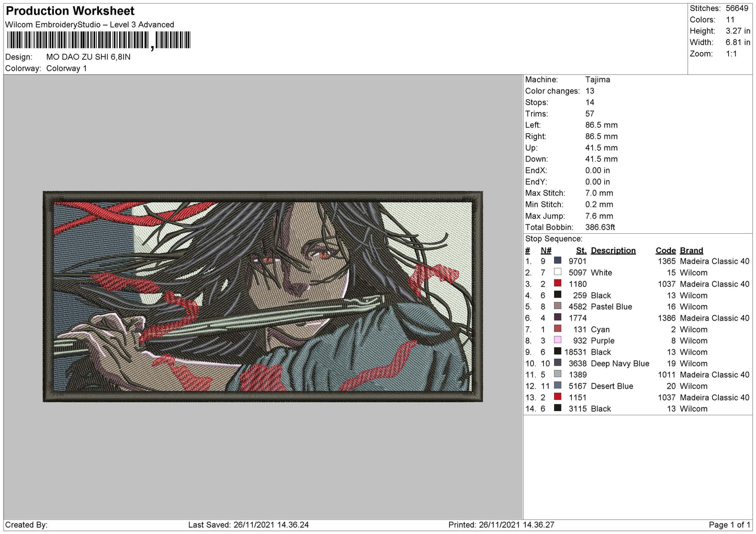Click the "Deep Navy Blue" description text
This screenshot has width=756, height=534.
[x=620, y=363]
